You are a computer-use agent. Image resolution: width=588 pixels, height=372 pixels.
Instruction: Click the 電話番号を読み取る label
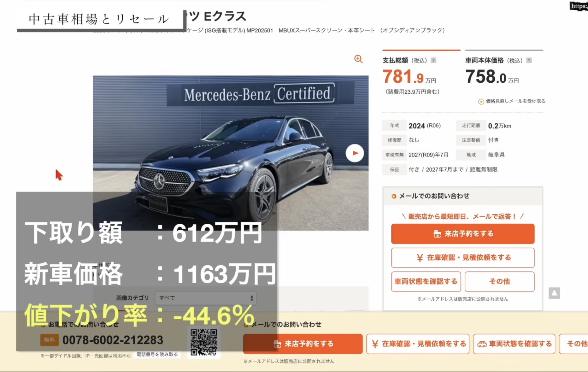(x=157, y=355)
